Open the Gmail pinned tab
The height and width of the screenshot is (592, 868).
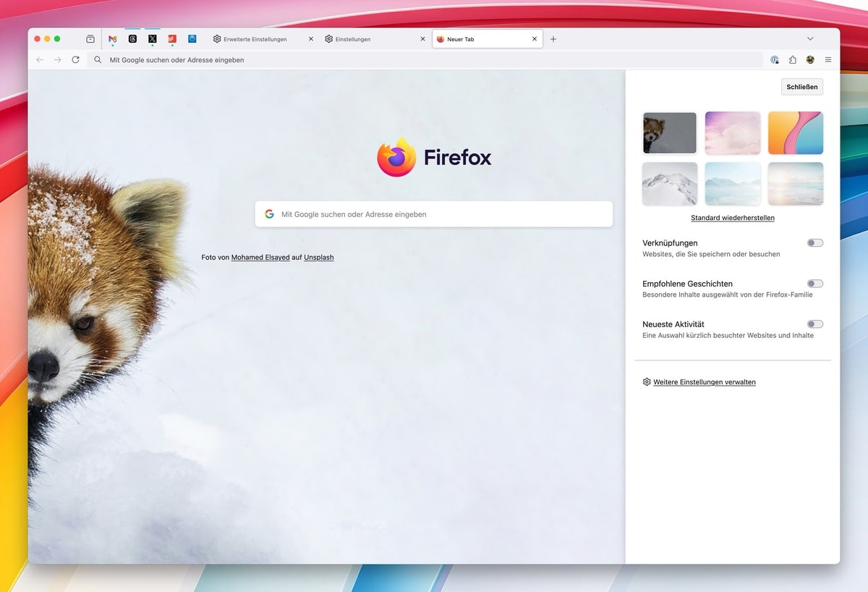(112, 38)
